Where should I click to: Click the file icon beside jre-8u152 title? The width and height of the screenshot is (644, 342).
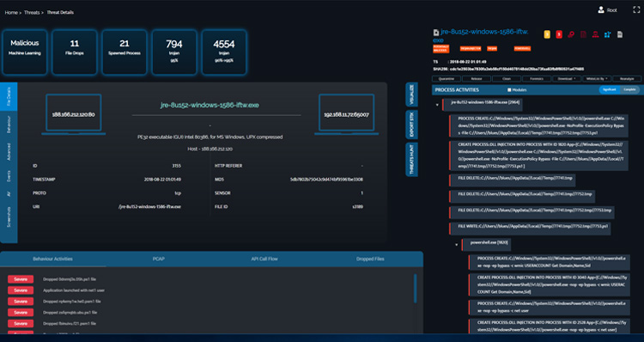(x=435, y=32)
